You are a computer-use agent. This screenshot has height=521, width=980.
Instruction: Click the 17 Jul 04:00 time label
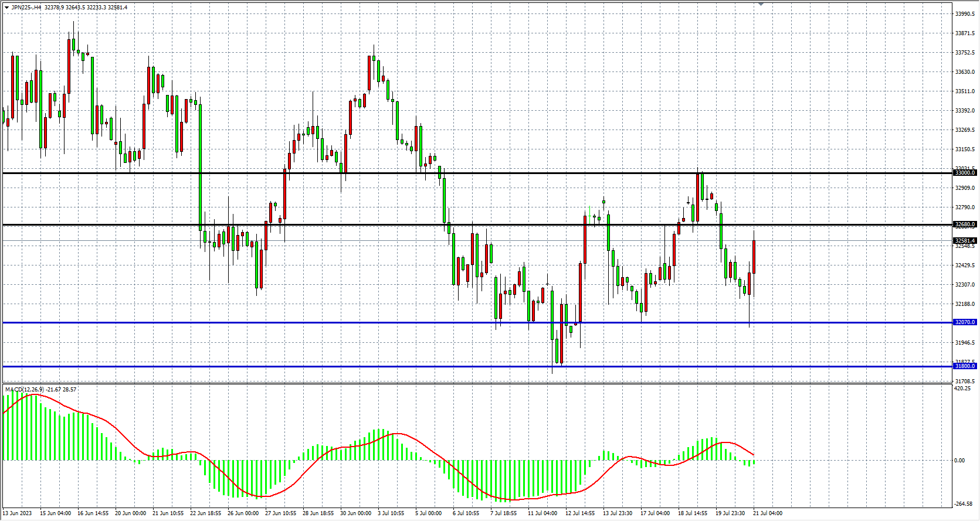point(655,513)
